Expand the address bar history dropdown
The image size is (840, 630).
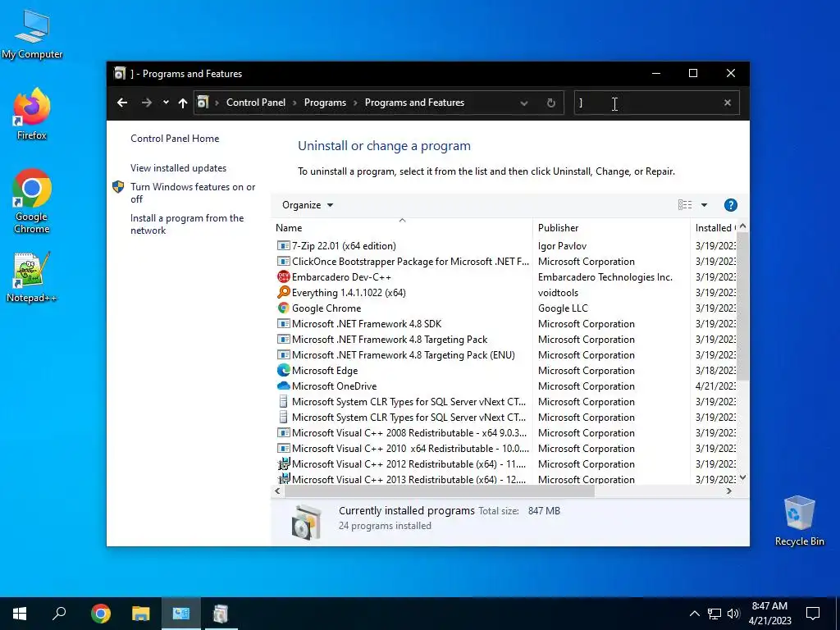point(524,103)
